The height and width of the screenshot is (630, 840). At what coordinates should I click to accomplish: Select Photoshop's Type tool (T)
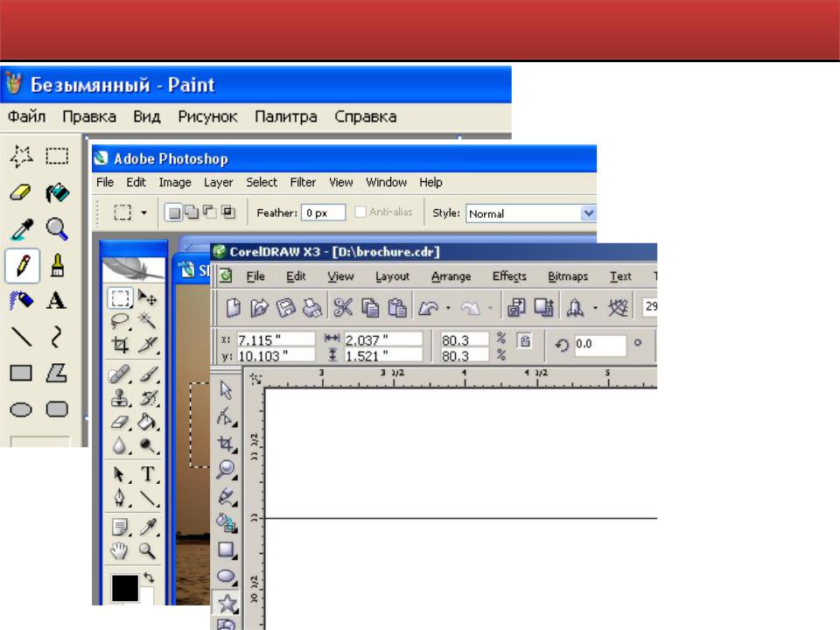tap(147, 474)
